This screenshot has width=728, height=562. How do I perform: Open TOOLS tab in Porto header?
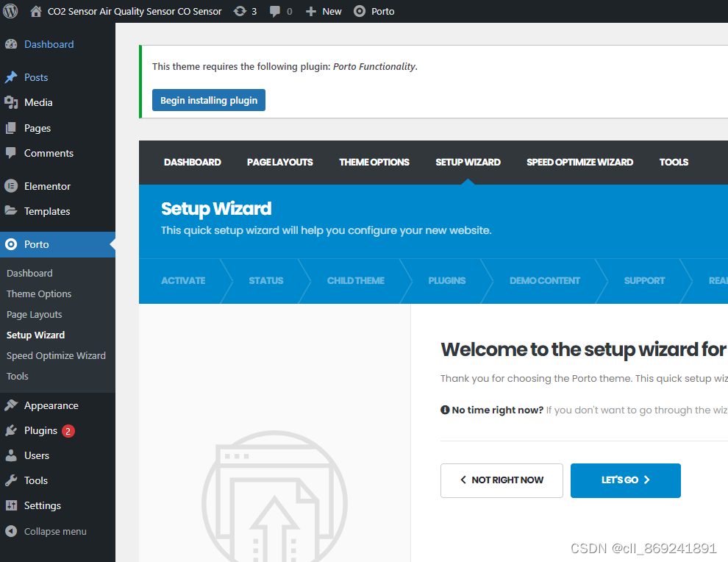point(674,162)
